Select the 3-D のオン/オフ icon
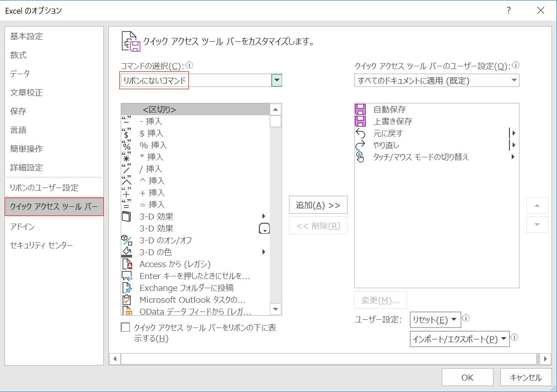This screenshot has height=392, width=557. coord(126,240)
